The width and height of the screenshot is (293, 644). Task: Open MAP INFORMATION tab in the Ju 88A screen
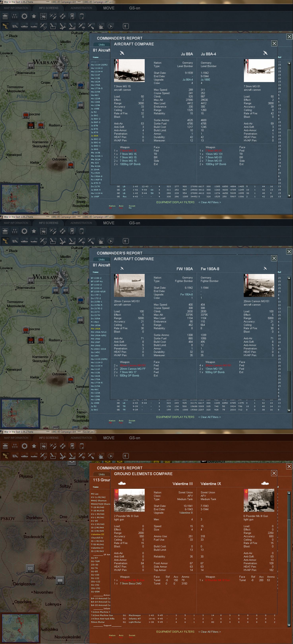[x=16, y=8]
